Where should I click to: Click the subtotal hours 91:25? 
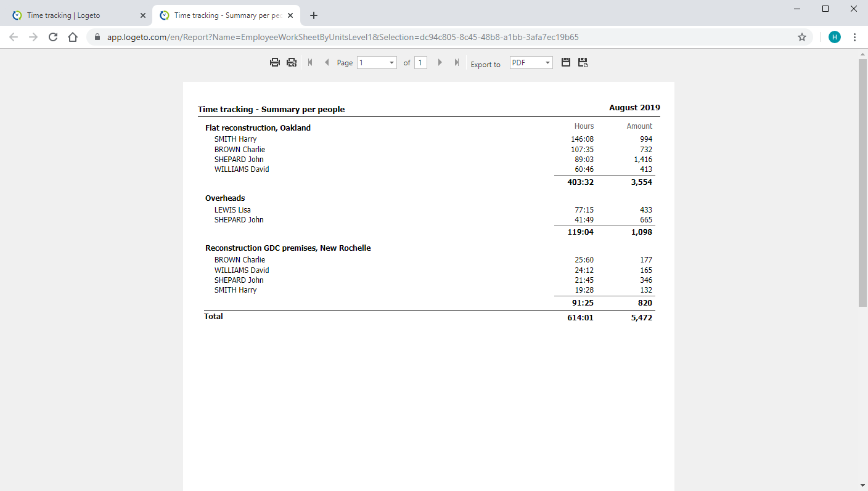(583, 303)
